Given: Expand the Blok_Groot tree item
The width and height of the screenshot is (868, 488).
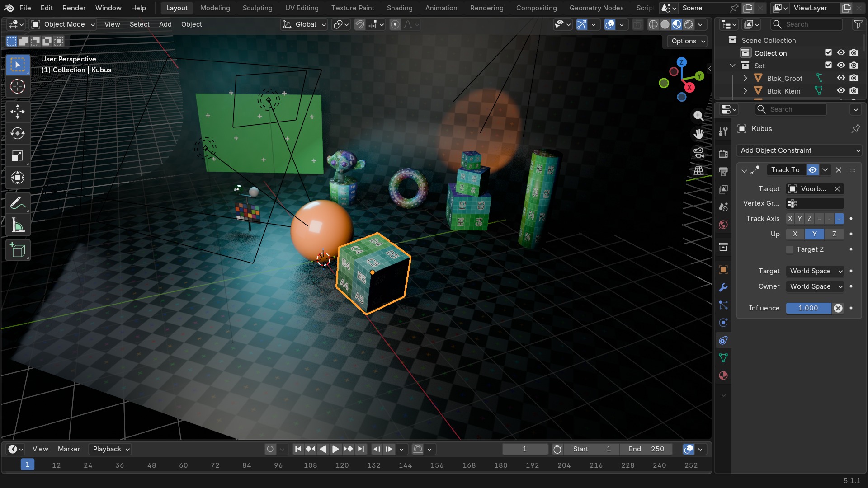Looking at the screenshot, I should (745, 78).
